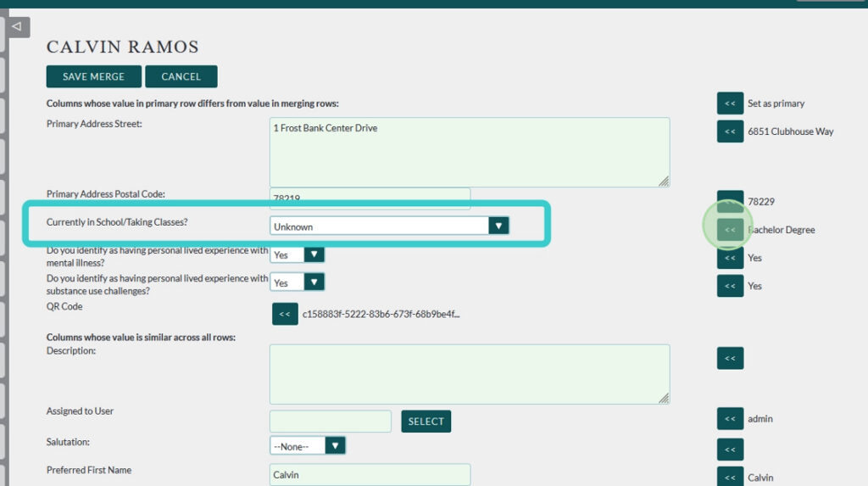The height and width of the screenshot is (486, 868).
Task: Click the Description text area
Action: (469, 374)
